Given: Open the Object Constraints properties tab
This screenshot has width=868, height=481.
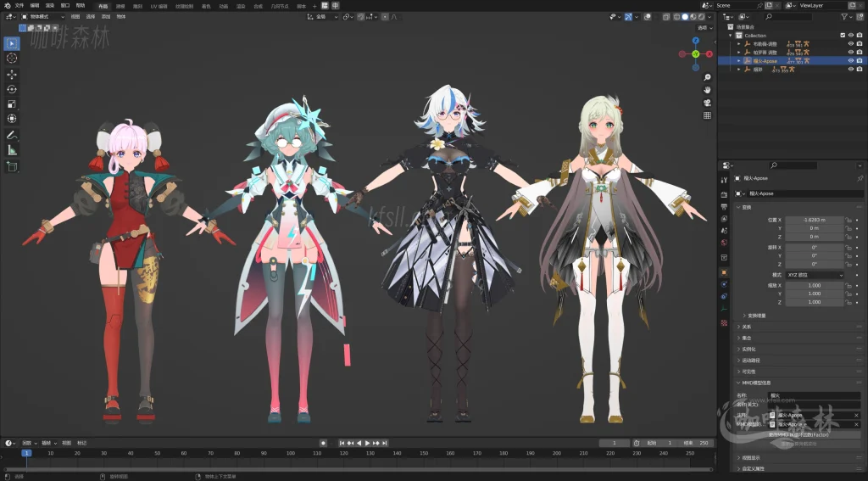Looking at the screenshot, I should (724, 296).
